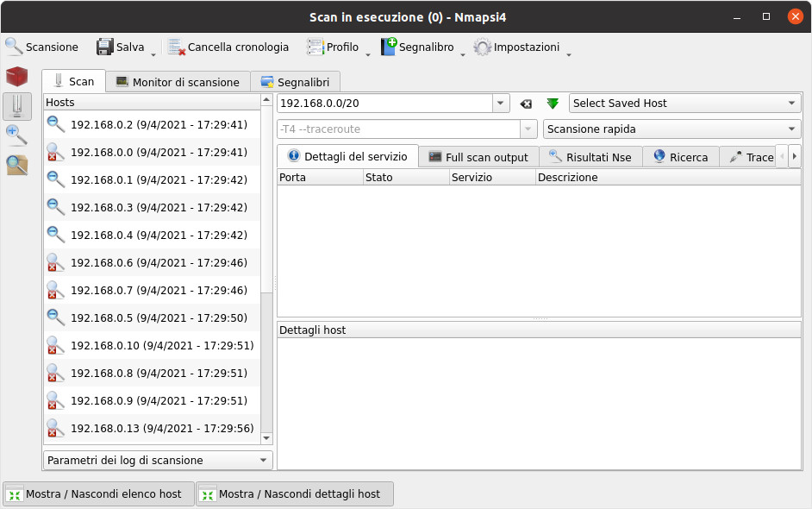Expand the Salva dropdown arrow

coord(153,54)
